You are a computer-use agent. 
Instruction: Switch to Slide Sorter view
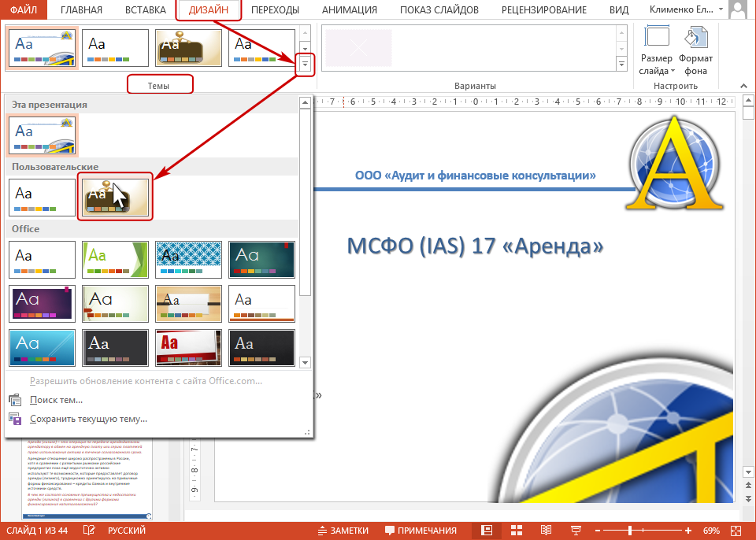(x=517, y=531)
